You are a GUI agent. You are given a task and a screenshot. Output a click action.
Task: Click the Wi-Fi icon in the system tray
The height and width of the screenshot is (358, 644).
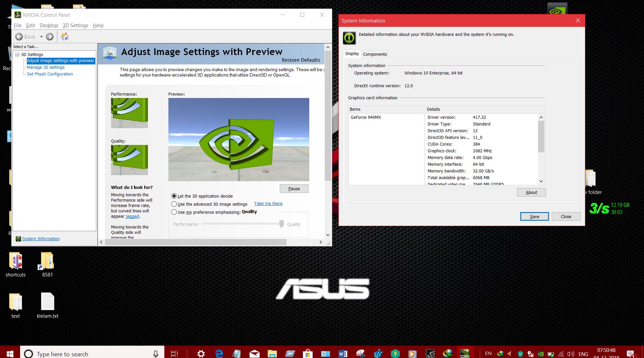[x=561, y=354]
